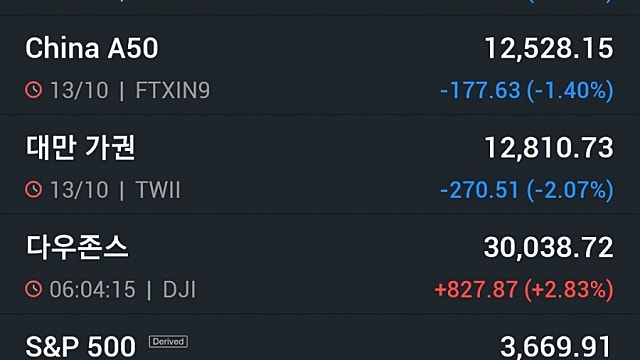
Task: Click the DJI ticker symbol
Action: pyautogui.click(x=179, y=289)
